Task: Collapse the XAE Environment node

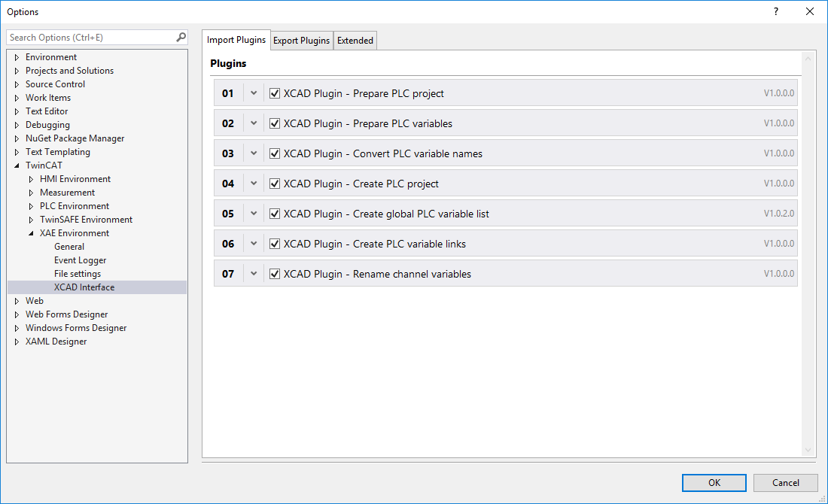Action: 31,233
